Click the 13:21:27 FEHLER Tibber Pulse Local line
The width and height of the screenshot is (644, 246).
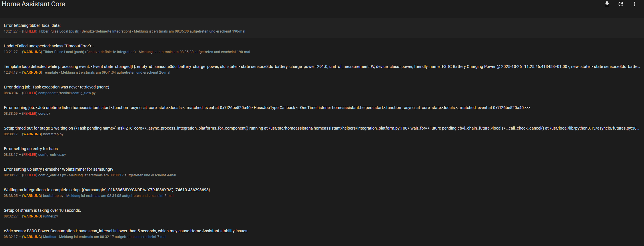(x=124, y=31)
